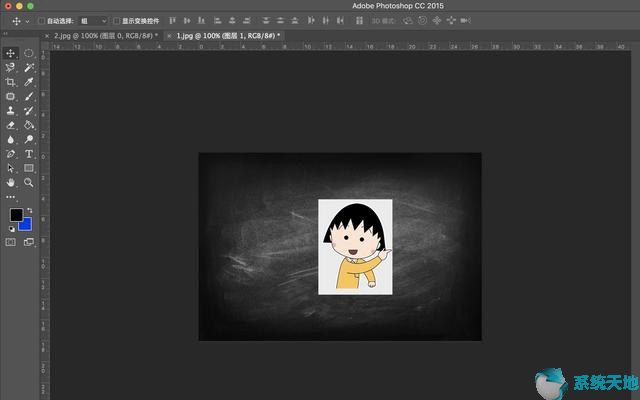Screen dimensions: 640x400
Task: Toggle Quick Mask mode
Action: pos(11,242)
